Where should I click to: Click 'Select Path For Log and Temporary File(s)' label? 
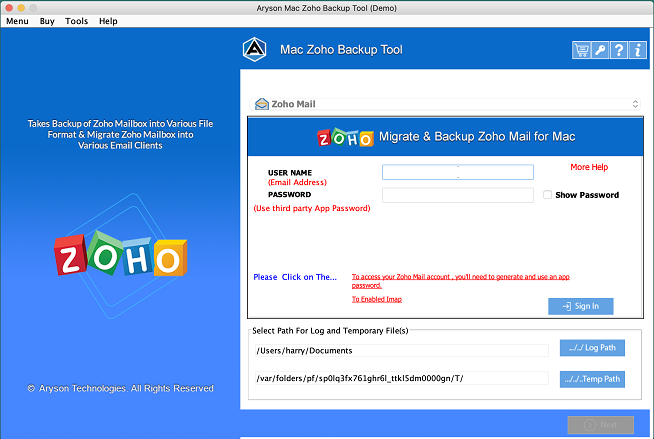coord(330,331)
